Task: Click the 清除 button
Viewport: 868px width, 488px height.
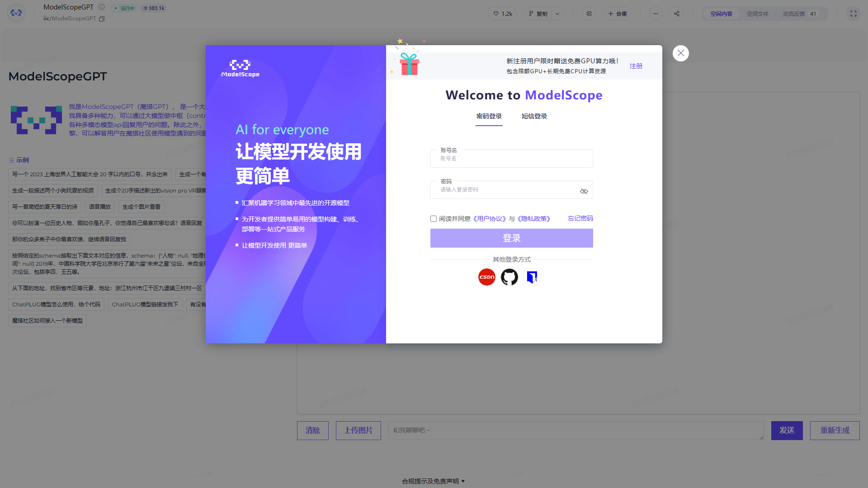Action: click(312, 431)
